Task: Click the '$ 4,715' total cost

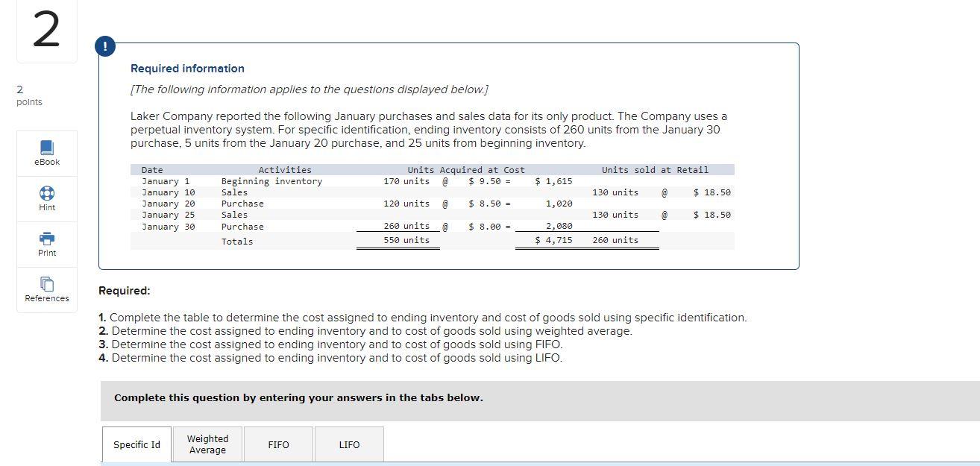Action: (x=554, y=240)
